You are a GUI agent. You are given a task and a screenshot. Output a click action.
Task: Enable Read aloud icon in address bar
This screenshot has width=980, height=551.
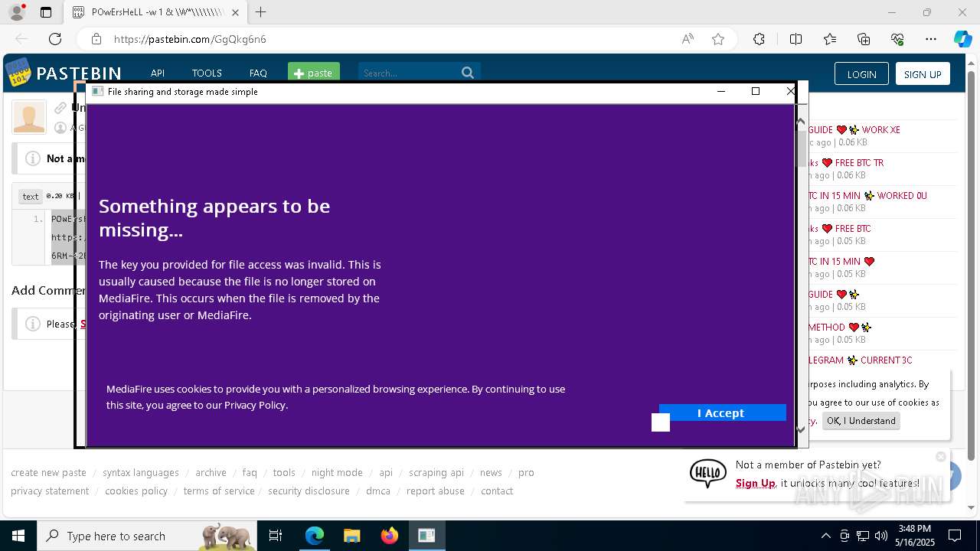point(688,39)
